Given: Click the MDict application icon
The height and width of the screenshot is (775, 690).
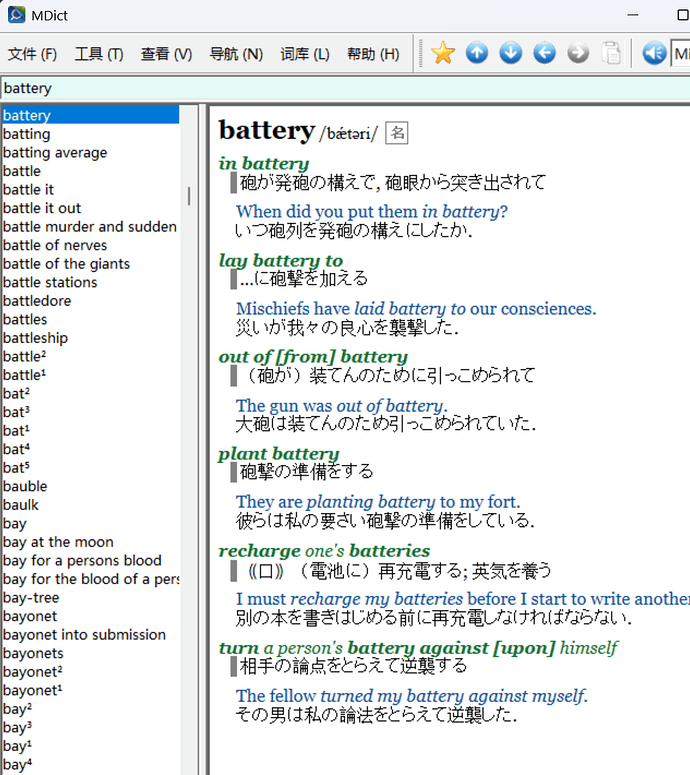Looking at the screenshot, I should click(x=16, y=15).
